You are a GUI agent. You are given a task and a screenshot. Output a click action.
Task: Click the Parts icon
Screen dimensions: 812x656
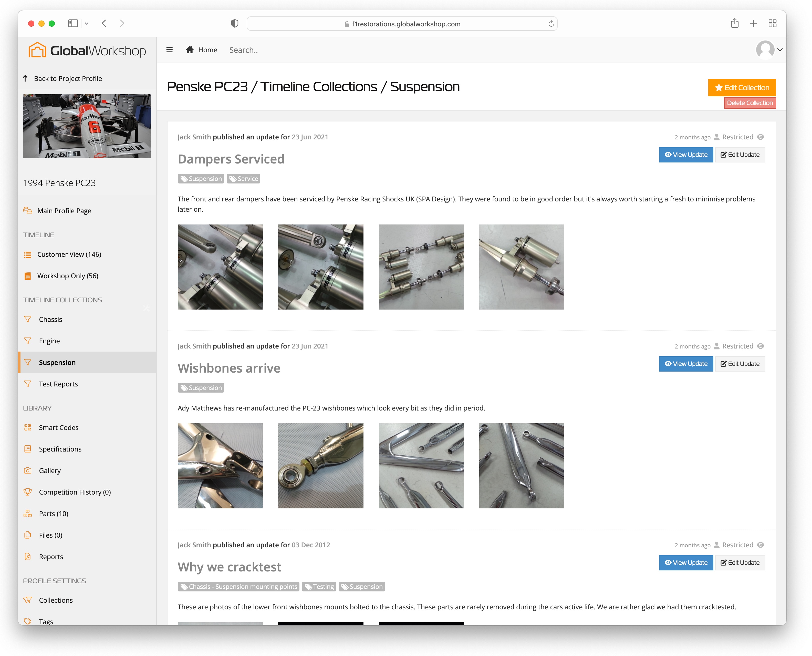click(x=28, y=514)
